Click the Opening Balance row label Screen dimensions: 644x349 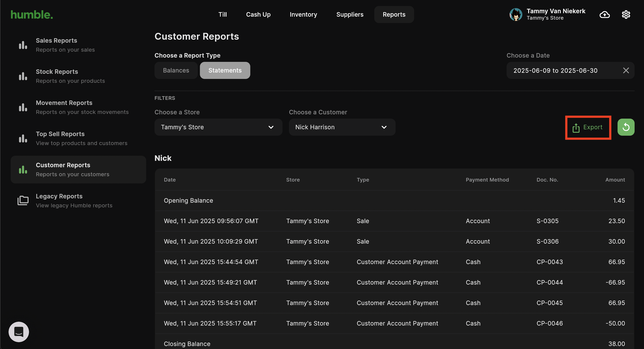click(x=188, y=201)
